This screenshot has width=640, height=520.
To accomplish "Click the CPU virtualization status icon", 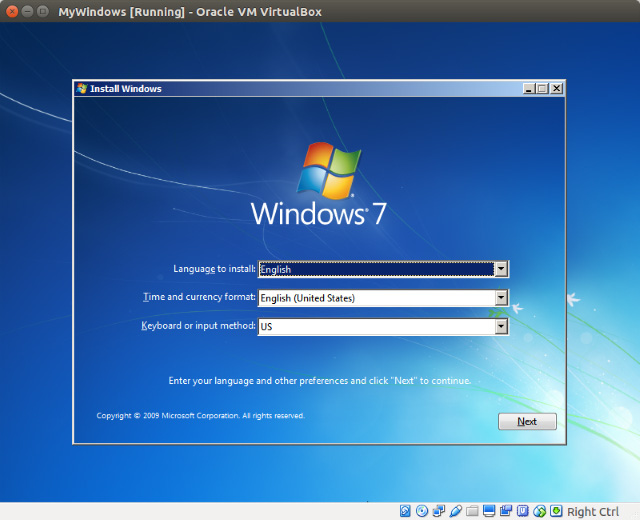I will (x=523, y=511).
